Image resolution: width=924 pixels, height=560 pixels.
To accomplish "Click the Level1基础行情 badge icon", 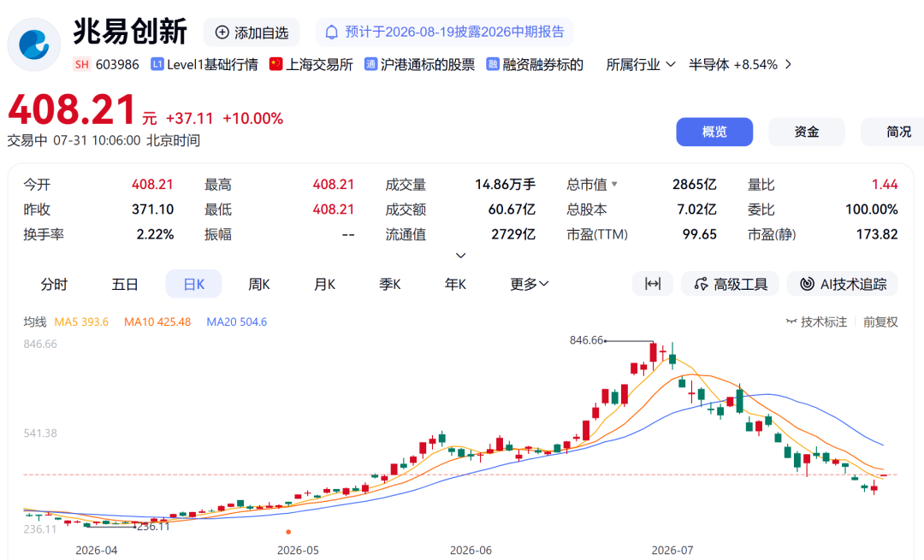I will coord(157,64).
